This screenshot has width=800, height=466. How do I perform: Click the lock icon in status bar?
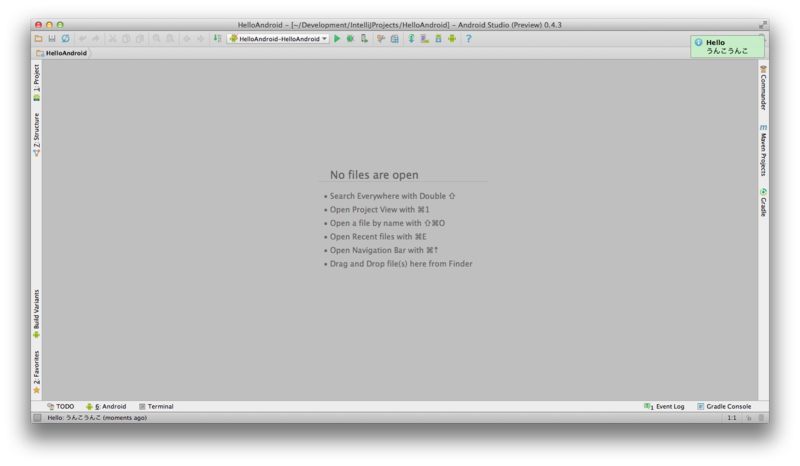pyautogui.click(x=749, y=418)
